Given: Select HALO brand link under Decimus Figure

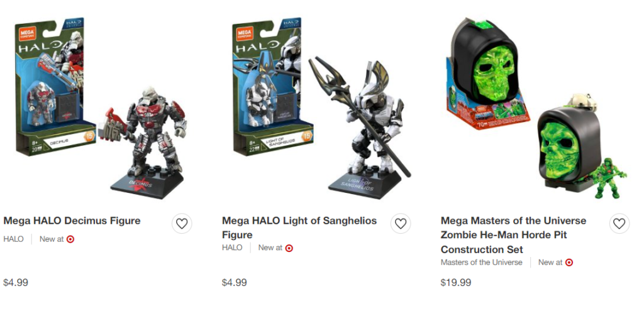Looking at the screenshot, I should pyautogui.click(x=14, y=239).
